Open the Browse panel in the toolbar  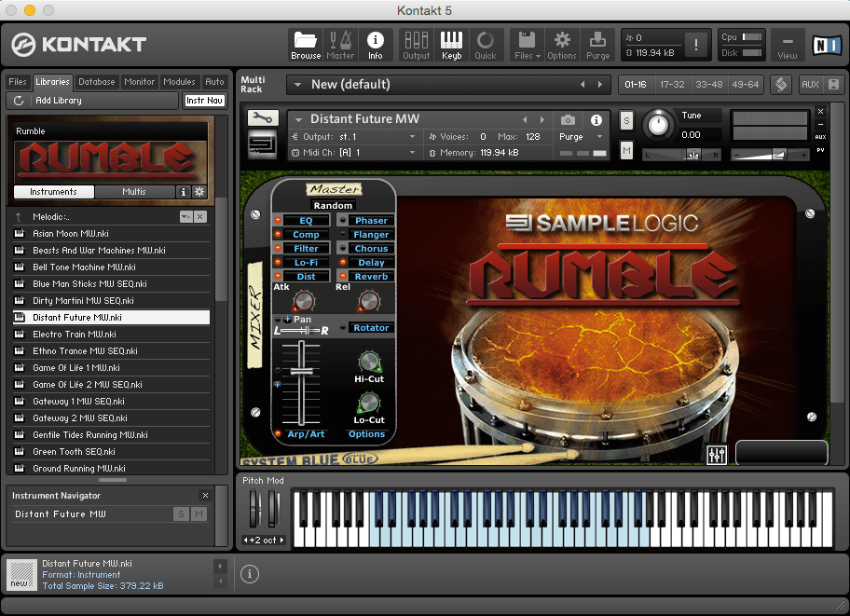click(x=305, y=43)
